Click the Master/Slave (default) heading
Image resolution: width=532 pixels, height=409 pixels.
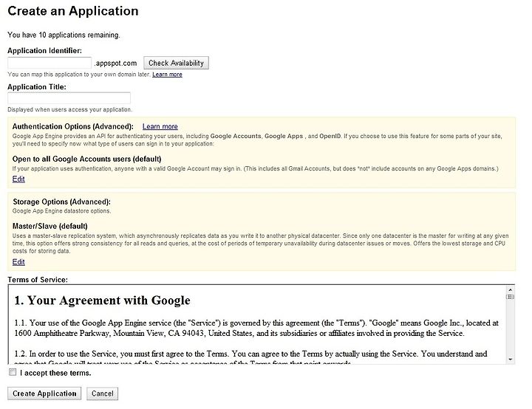50,226
